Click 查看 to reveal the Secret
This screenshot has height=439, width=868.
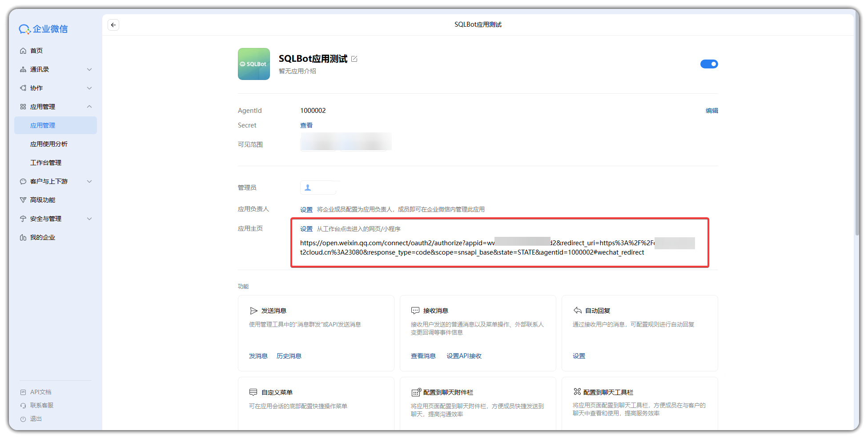tap(306, 125)
